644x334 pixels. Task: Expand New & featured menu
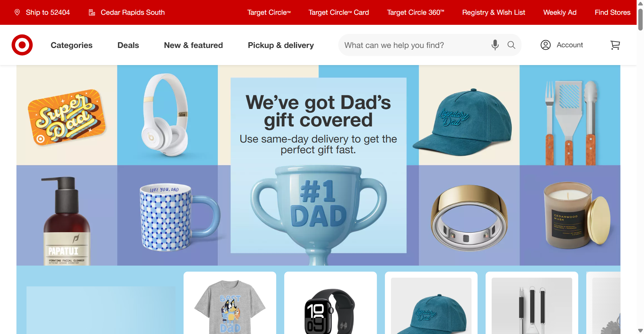point(193,45)
